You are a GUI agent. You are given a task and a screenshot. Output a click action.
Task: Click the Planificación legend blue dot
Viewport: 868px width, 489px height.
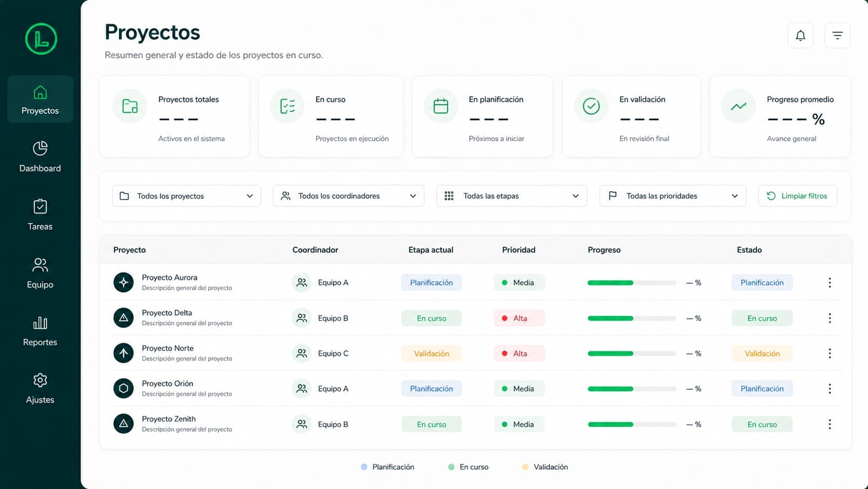(x=364, y=467)
